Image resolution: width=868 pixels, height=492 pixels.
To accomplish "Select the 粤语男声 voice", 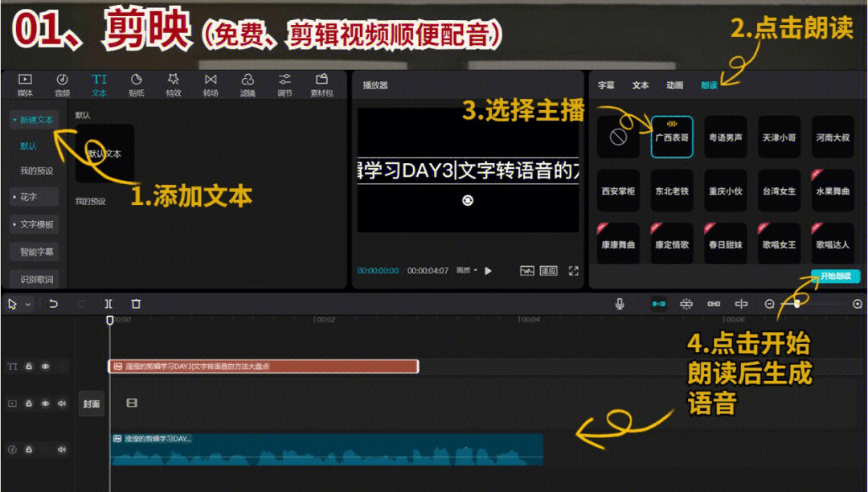I will coord(726,137).
